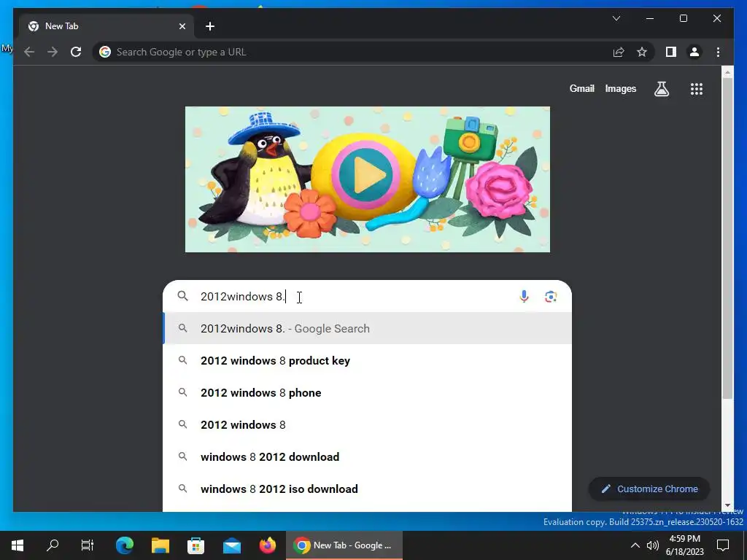747x560 pixels.
Task: Click Customize Chrome button
Action: pos(649,489)
